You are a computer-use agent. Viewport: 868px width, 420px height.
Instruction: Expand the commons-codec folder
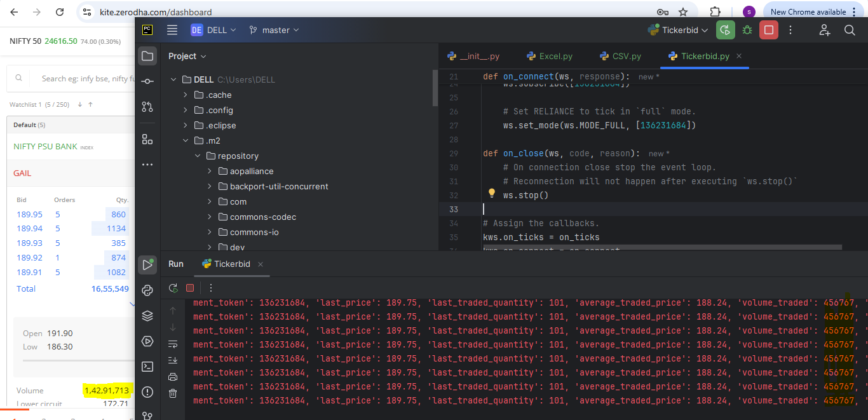tap(210, 217)
